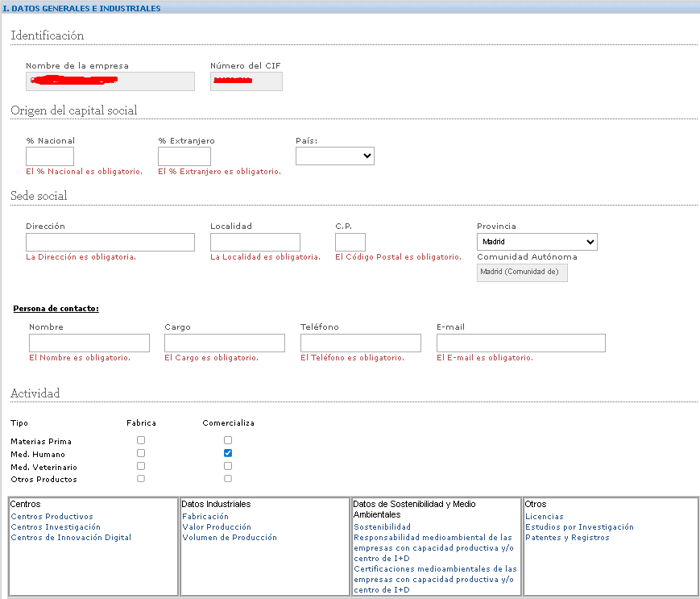Click the C.P. postal code field
This screenshot has height=599, width=700.
click(x=350, y=243)
